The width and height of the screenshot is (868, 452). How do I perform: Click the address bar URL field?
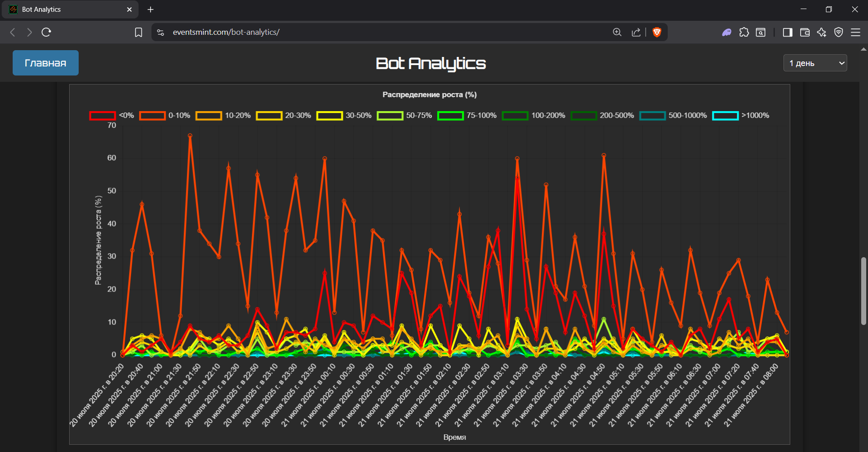tap(362, 32)
